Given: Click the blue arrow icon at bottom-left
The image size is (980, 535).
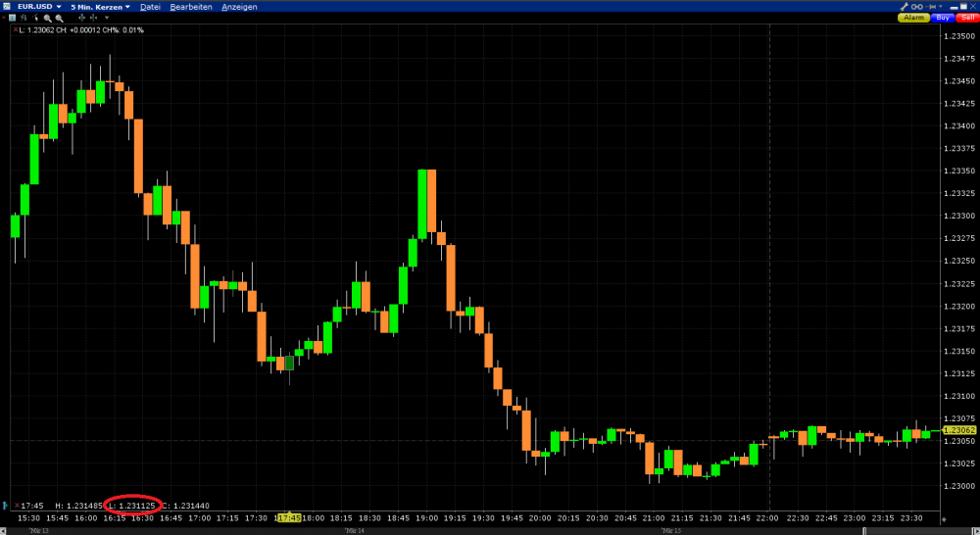Looking at the screenshot, I should click(x=5, y=505).
